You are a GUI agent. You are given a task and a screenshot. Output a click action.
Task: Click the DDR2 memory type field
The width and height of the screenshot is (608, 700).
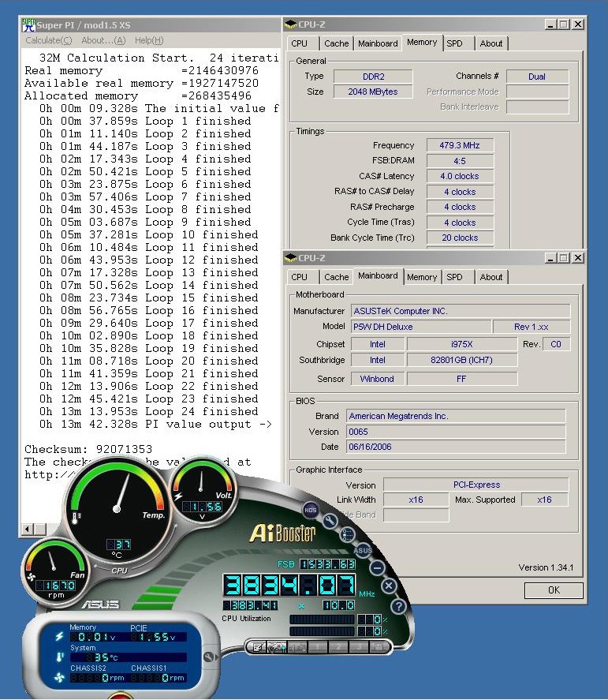(373, 77)
